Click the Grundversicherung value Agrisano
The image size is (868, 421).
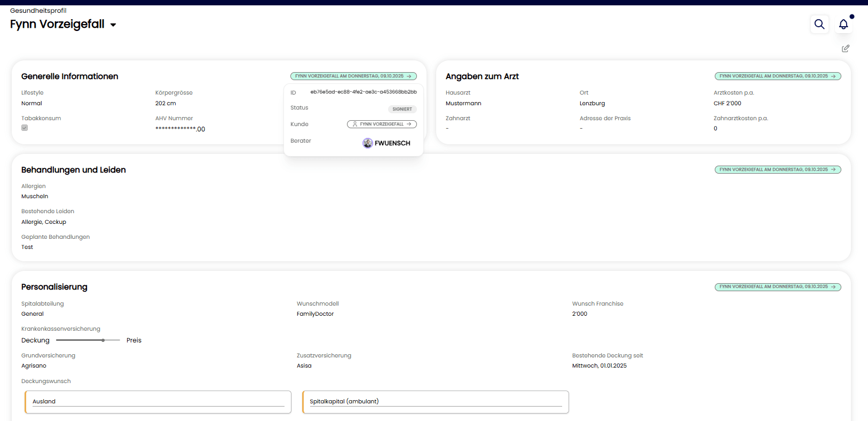(34, 366)
